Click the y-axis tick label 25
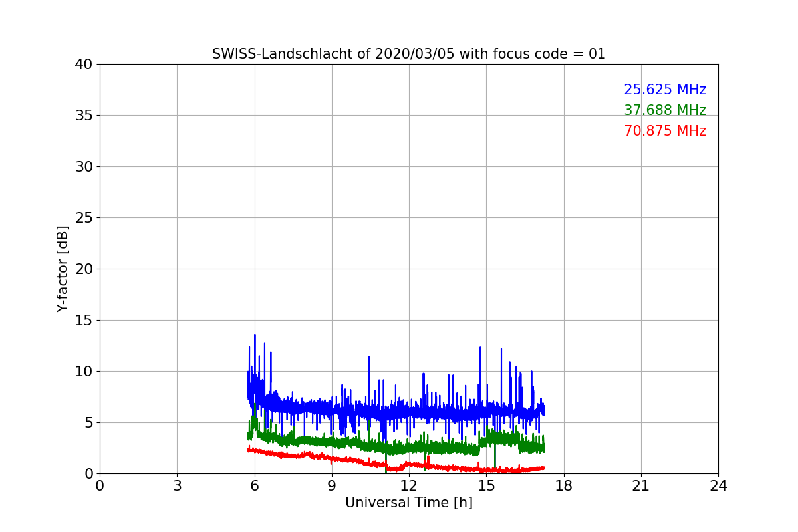 click(84, 218)
